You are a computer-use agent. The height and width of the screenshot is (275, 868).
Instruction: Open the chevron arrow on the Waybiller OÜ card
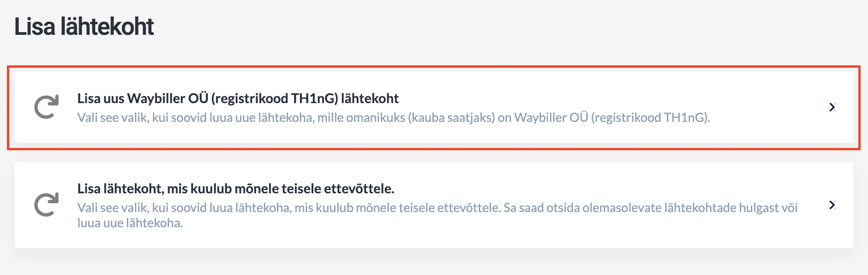(832, 107)
